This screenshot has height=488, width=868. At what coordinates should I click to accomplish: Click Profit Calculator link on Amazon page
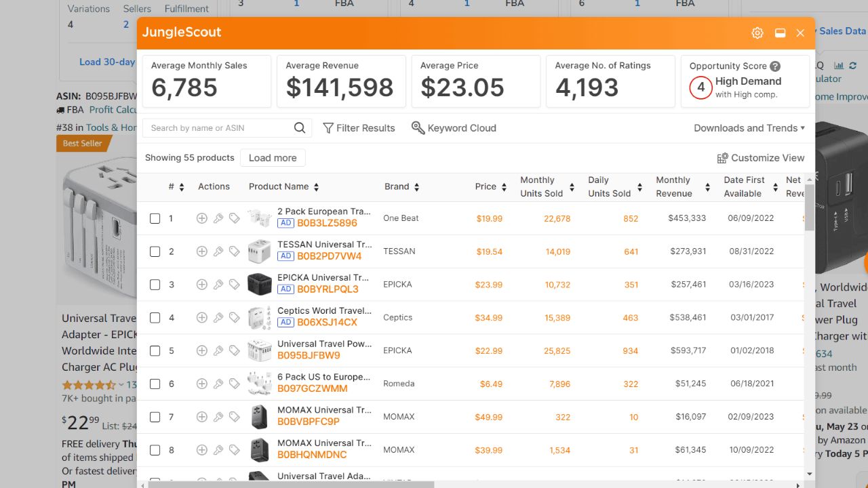coord(113,109)
